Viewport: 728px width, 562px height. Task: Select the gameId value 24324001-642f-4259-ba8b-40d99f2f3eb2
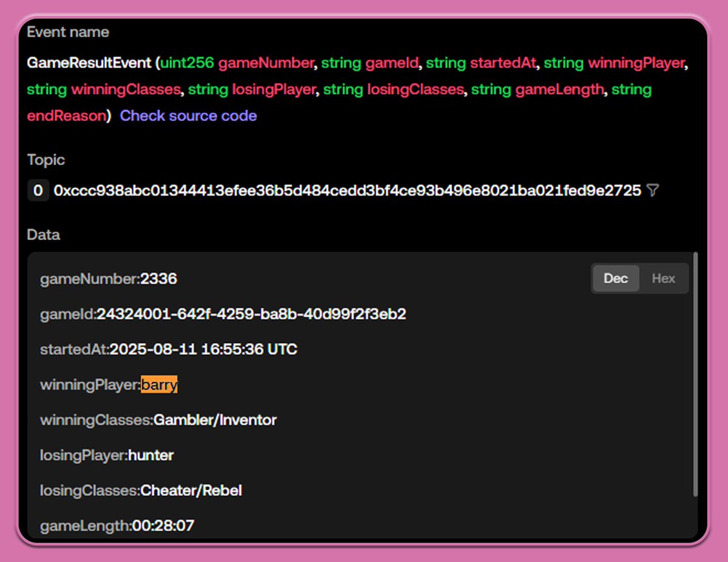251,314
